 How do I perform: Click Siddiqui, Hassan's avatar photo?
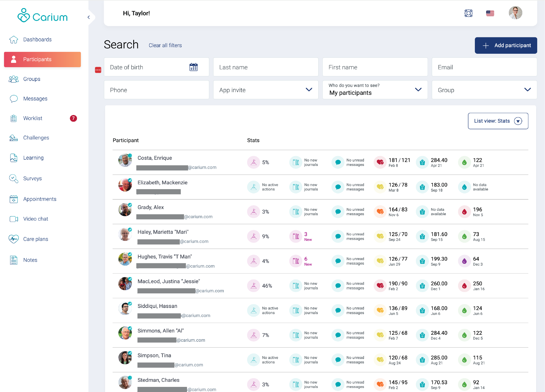tap(125, 308)
